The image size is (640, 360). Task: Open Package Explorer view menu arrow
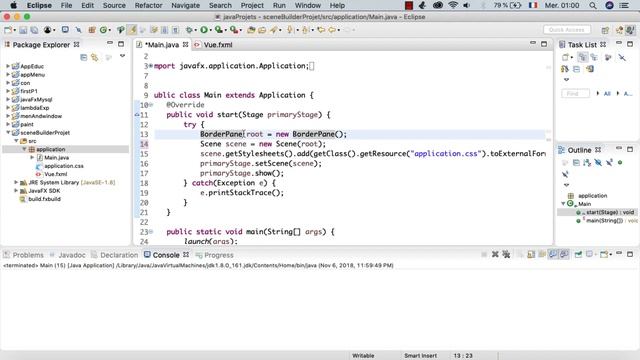click(x=122, y=56)
